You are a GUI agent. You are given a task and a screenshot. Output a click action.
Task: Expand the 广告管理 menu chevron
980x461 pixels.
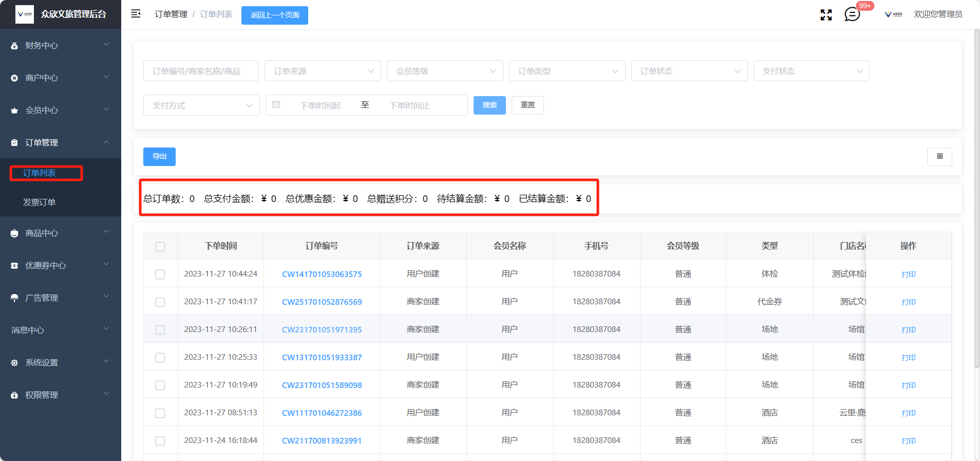click(x=106, y=297)
